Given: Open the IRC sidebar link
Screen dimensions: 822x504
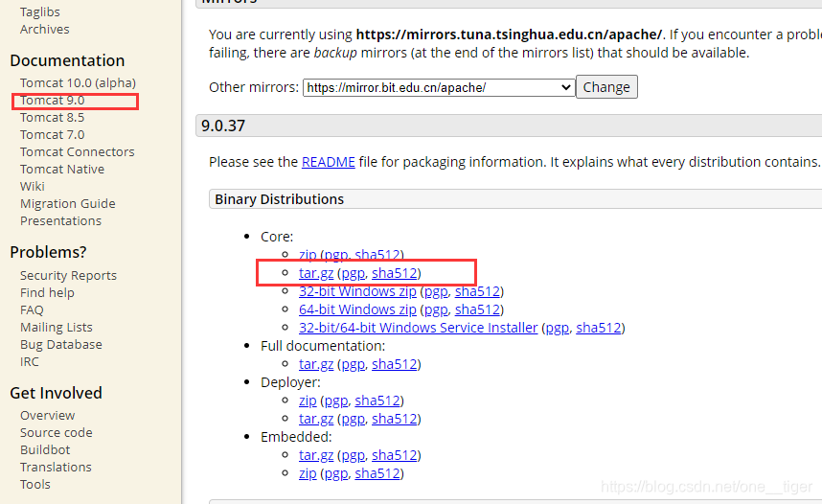Looking at the screenshot, I should tap(30, 362).
